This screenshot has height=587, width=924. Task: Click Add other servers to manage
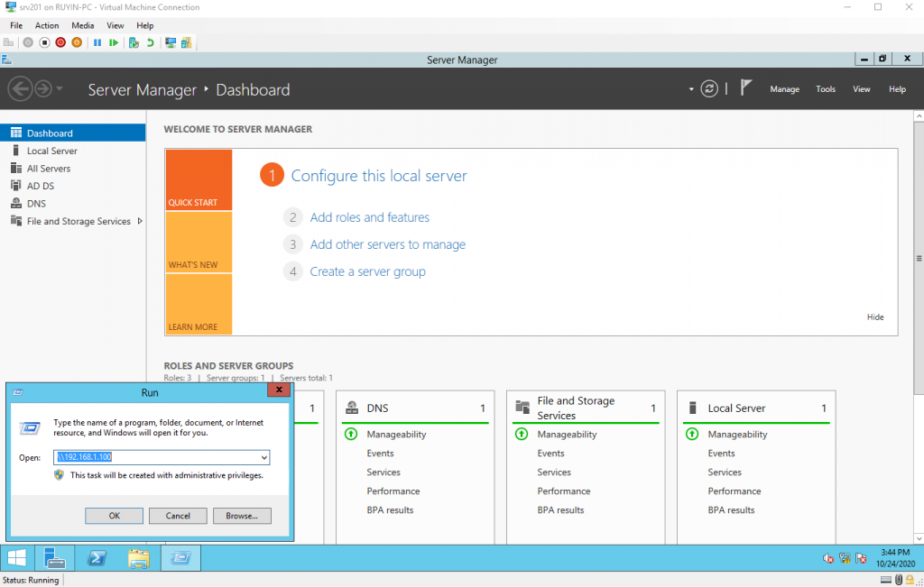pos(388,244)
